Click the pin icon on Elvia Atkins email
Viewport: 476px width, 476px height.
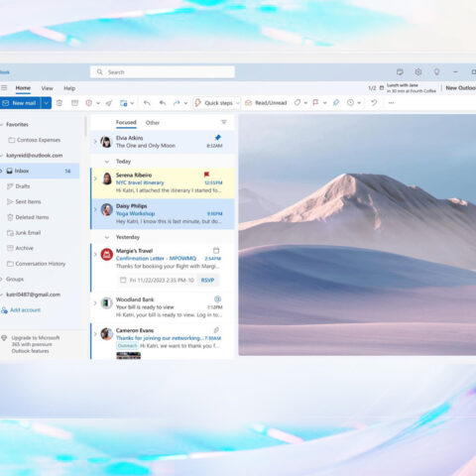tap(218, 137)
